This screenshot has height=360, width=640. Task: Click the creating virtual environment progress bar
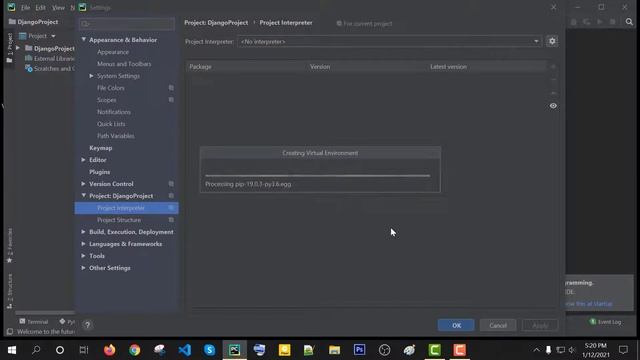pos(318,176)
